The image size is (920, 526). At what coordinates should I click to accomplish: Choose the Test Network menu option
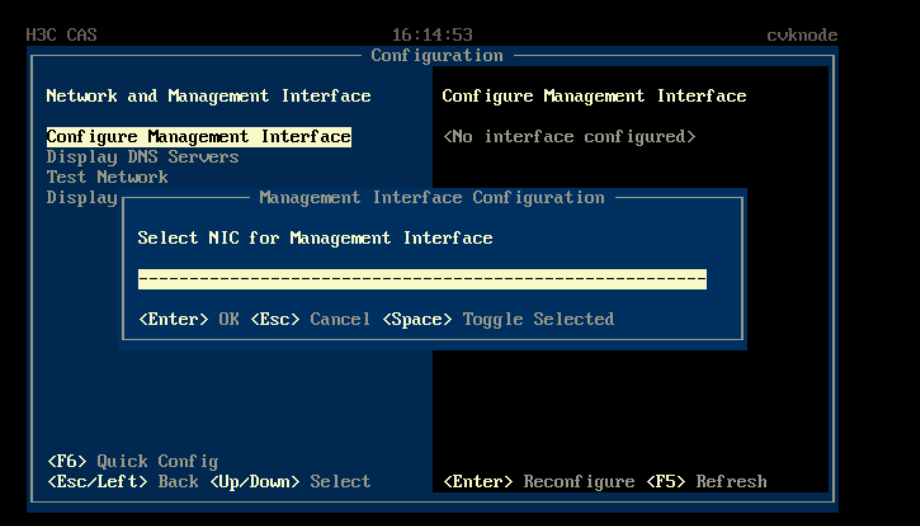pos(107,177)
